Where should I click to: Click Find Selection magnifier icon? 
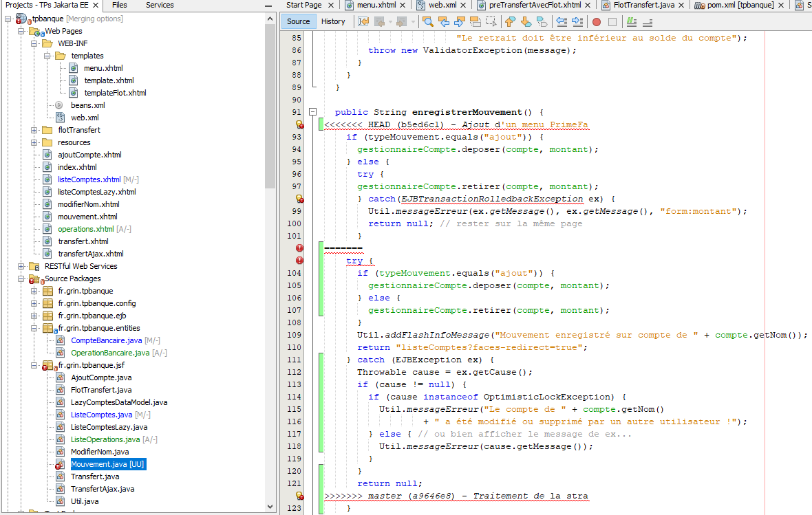(x=428, y=22)
